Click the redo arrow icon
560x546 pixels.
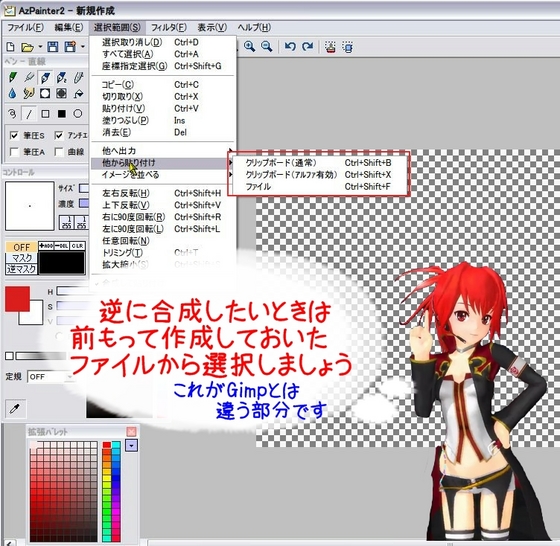click(x=308, y=46)
